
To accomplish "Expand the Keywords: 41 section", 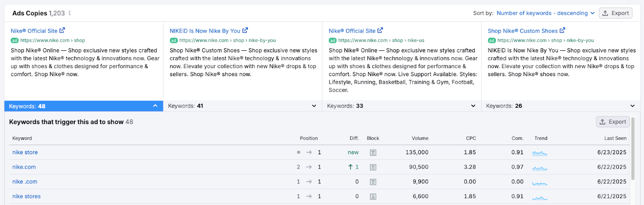I will coord(314,106).
